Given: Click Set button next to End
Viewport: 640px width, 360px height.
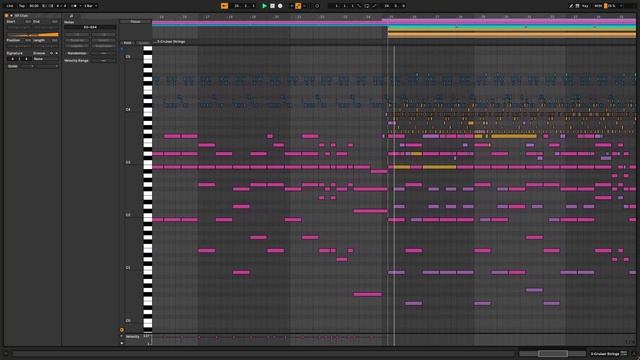Looking at the screenshot, I should click(55, 21).
